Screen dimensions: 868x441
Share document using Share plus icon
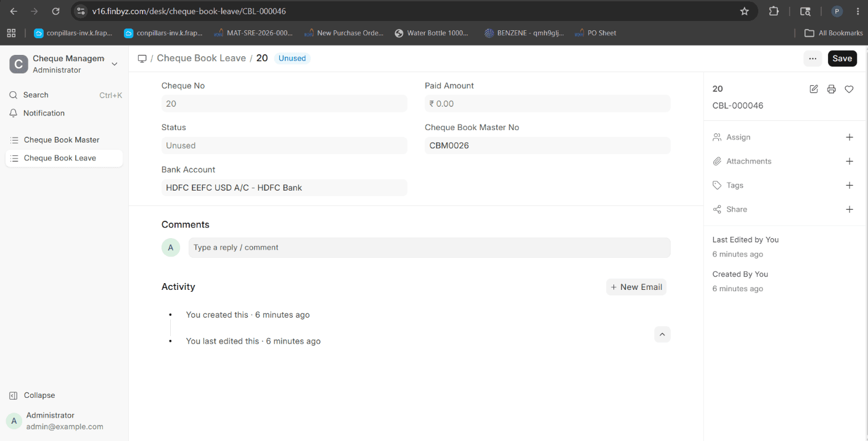pyautogui.click(x=850, y=209)
